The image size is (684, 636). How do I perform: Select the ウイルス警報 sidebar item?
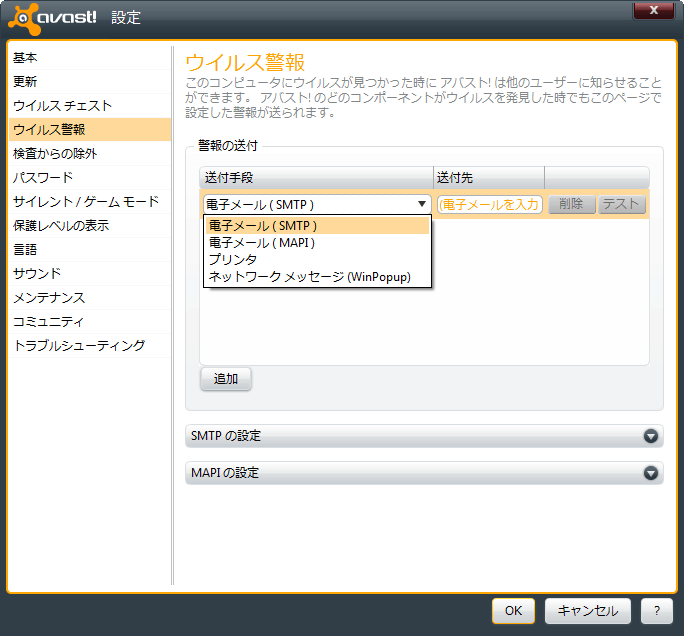[90, 130]
